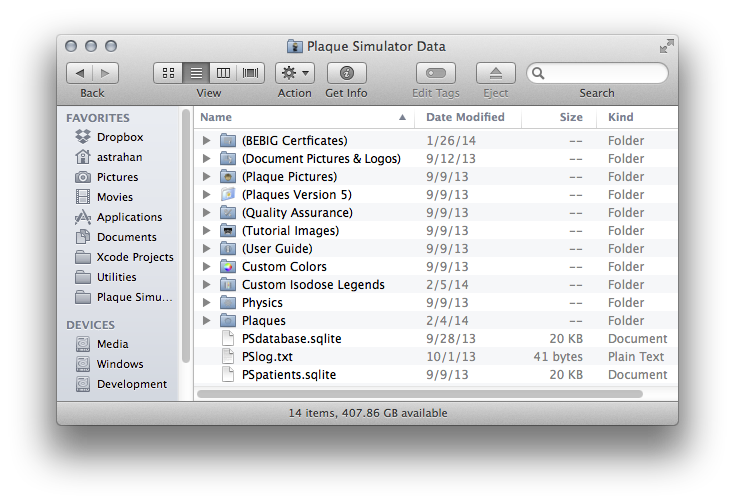Expand the (Tutorial Images) folder triangle
The width and height of the screenshot is (735, 504).
pyautogui.click(x=206, y=230)
